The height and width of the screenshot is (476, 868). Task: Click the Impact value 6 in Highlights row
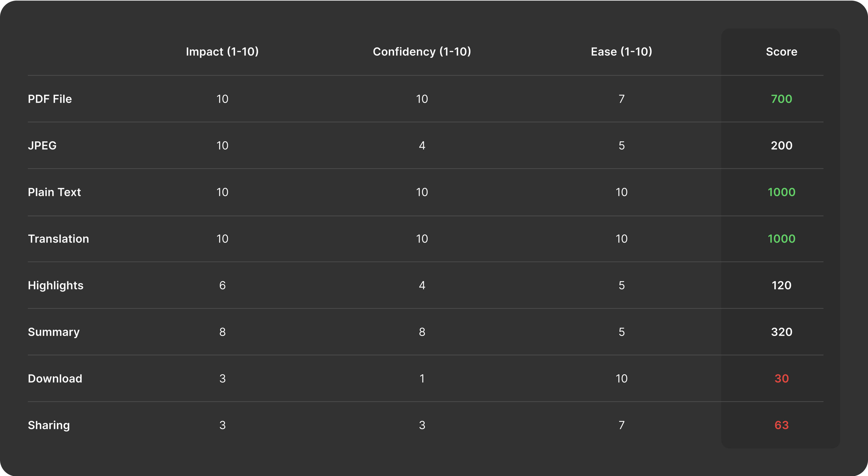(222, 286)
